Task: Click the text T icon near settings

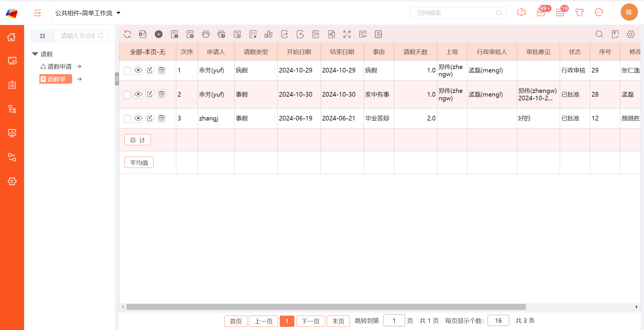Action: click(x=615, y=34)
